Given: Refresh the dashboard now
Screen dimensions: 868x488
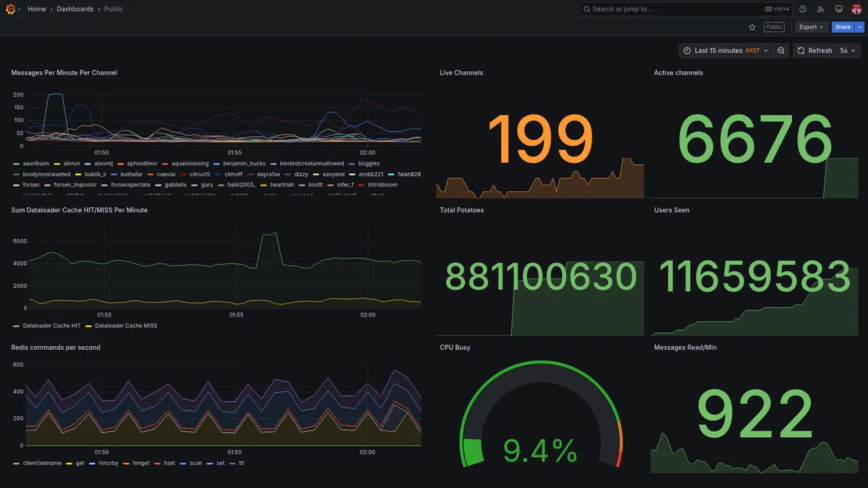Looking at the screenshot, I should click(814, 51).
